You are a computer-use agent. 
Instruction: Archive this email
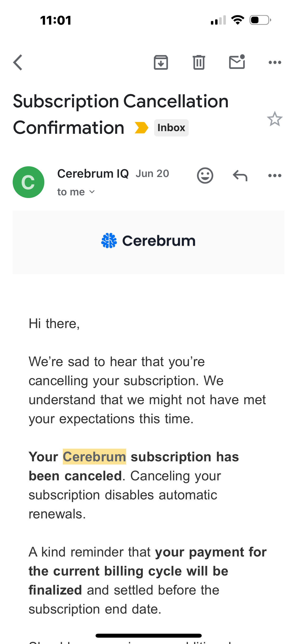pos(161,63)
